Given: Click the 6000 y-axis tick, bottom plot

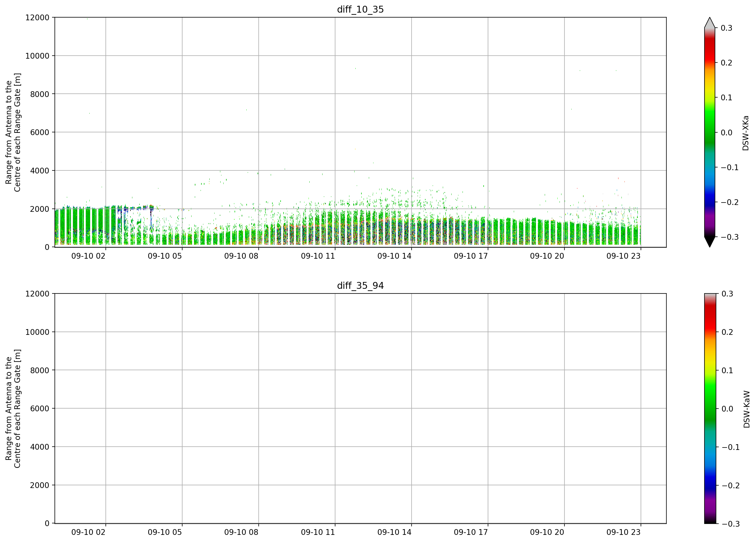Looking at the screenshot, I should [40, 409].
